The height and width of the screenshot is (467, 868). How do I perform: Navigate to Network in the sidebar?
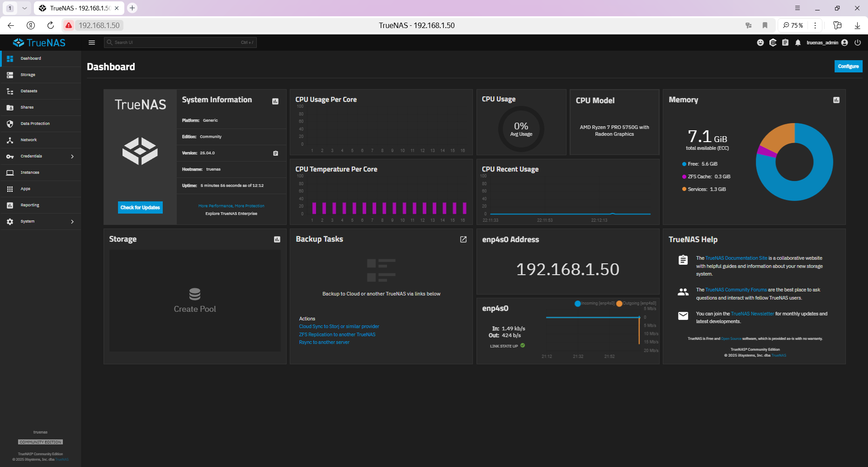tap(41, 140)
